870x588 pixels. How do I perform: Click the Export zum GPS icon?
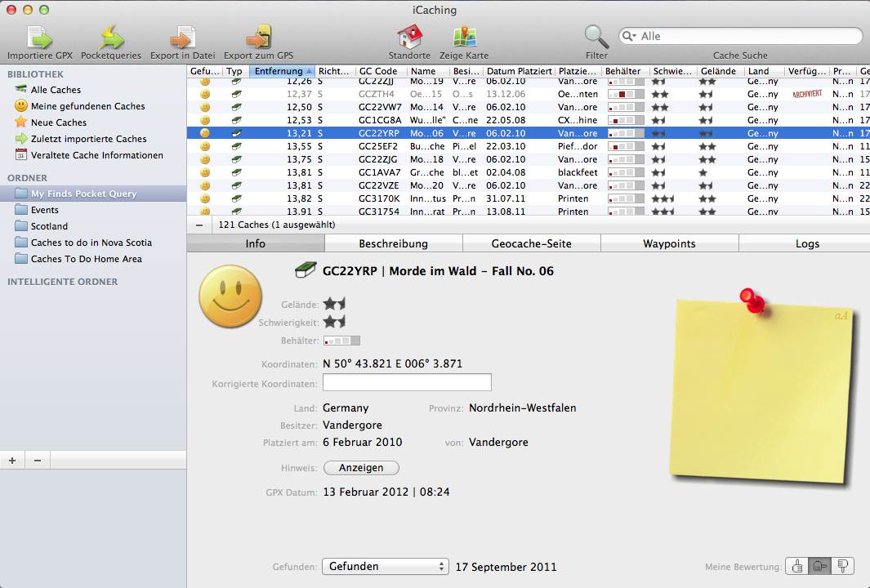(259, 38)
